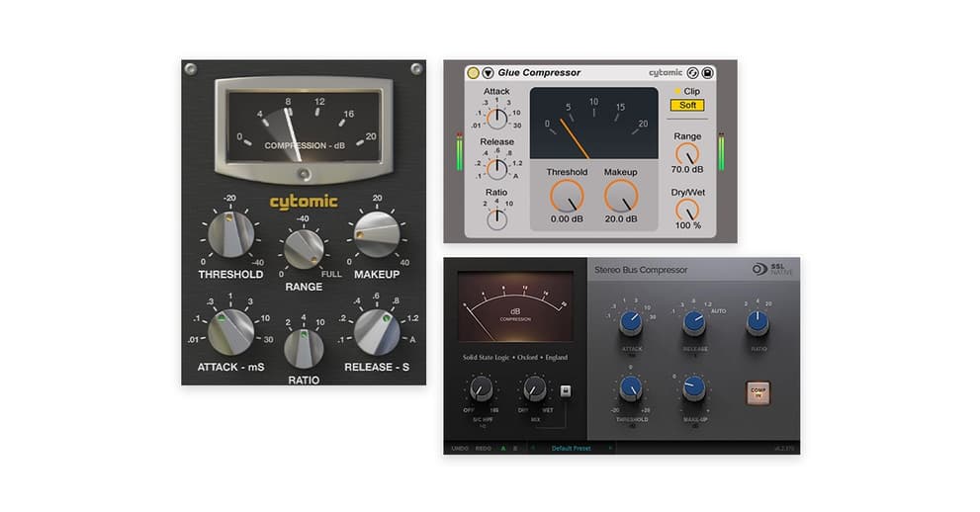Toggle the Glue Compressor device activator
The width and height of the screenshot is (980, 512).
pos(473,73)
